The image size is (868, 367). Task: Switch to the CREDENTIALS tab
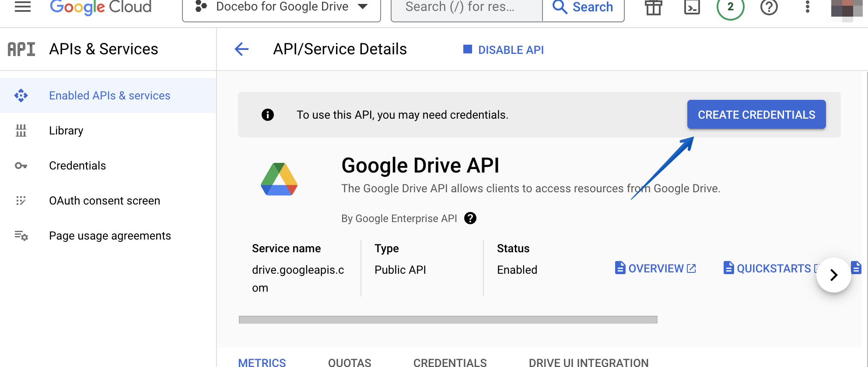[450, 362]
